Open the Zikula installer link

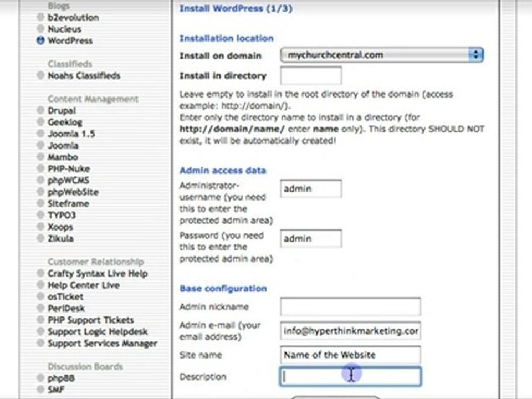(60, 238)
